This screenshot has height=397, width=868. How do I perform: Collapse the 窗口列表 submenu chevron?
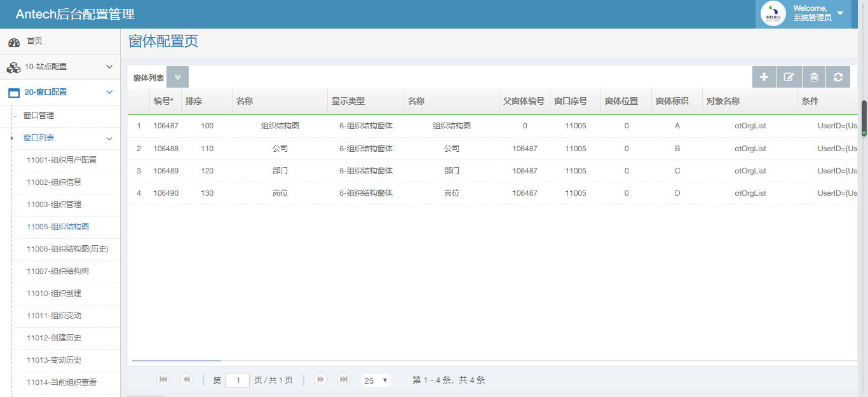(109, 138)
